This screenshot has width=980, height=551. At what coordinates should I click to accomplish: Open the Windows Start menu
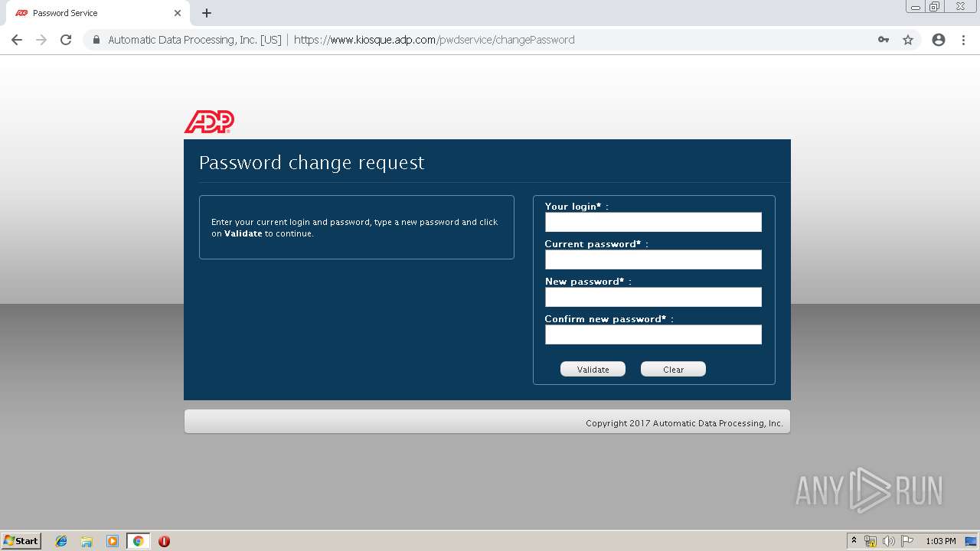pos(21,540)
